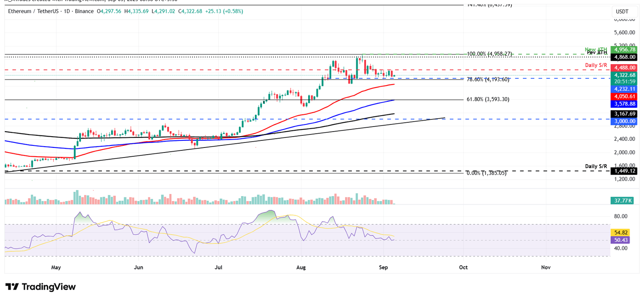Click the volume value 37.77K
The height and width of the screenshot is (300, 644).
[x=622, y=200]
